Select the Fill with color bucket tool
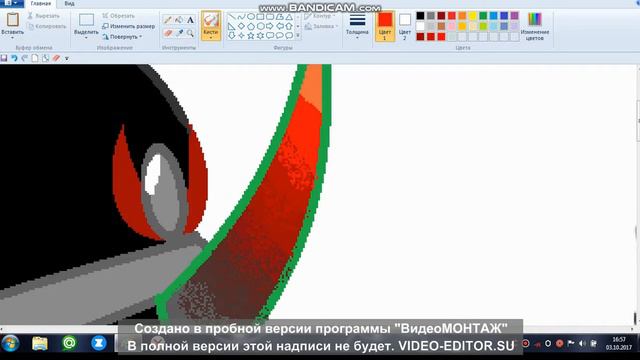640x360 pixels. pos(179,20)
